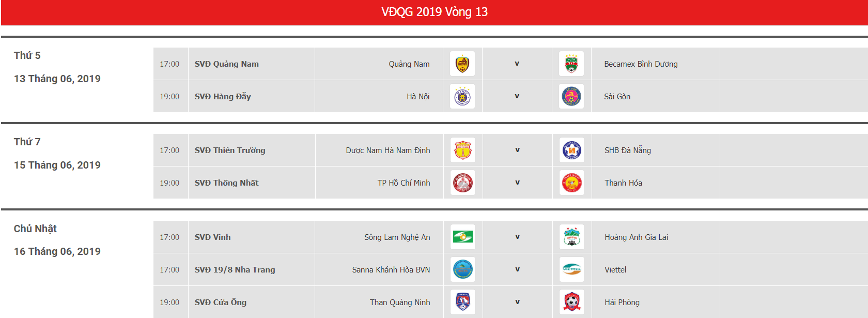Click the SHB Đà Nẵng team logo
The width and height of the screenshot is (868, 318).
(571, 150)
